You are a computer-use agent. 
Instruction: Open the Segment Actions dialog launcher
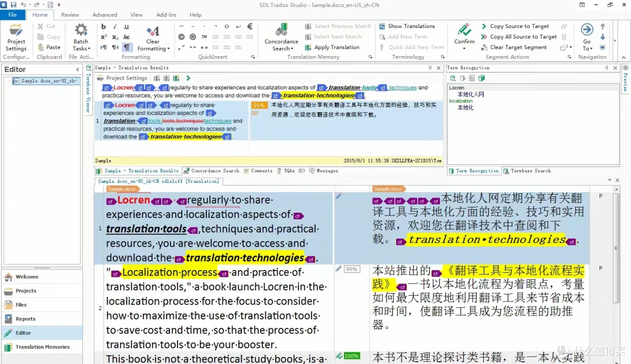570,57
